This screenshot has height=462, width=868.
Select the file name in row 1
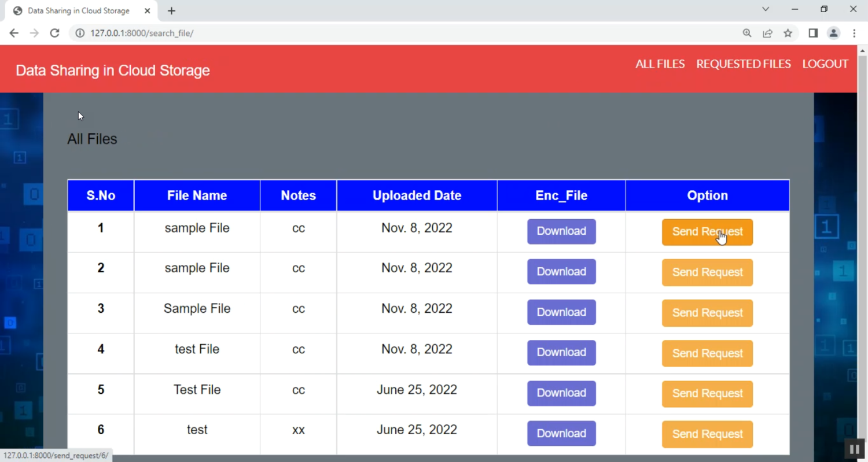(x=197, y=228)
